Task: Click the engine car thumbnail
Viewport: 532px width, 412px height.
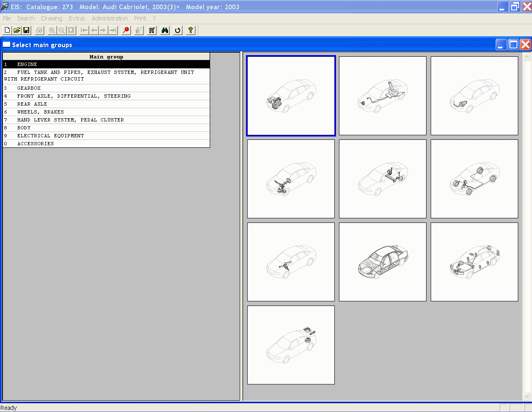Action: point(291,96)
